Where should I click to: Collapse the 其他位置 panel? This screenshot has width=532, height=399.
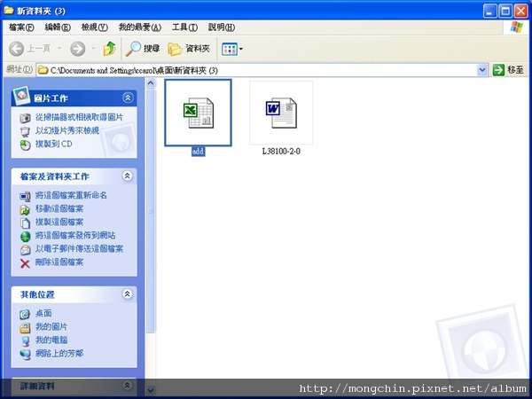pyautogui.click(x=127, y=293)
